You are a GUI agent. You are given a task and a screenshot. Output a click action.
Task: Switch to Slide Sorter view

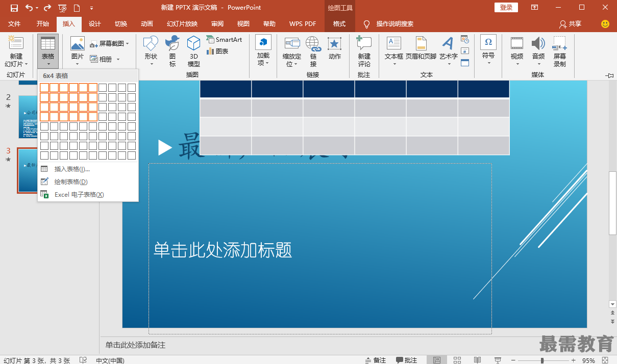[457, 360]
